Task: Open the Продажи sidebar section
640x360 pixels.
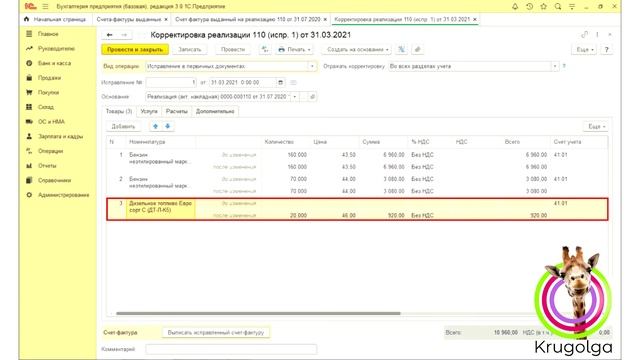Action: [49, 78]
